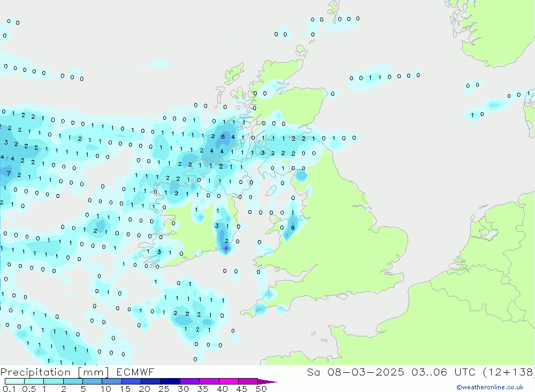Choose the 20–25 mm legend swatch

tap(150, 381)
